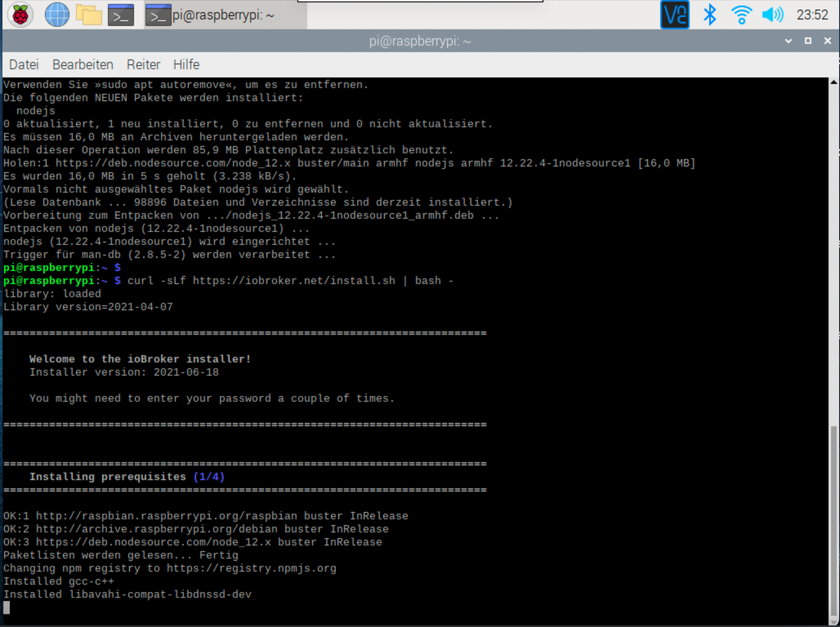Screen dimensions: 840x627
Task: Click the volume speaker tray icon
Action: (773, 14)
